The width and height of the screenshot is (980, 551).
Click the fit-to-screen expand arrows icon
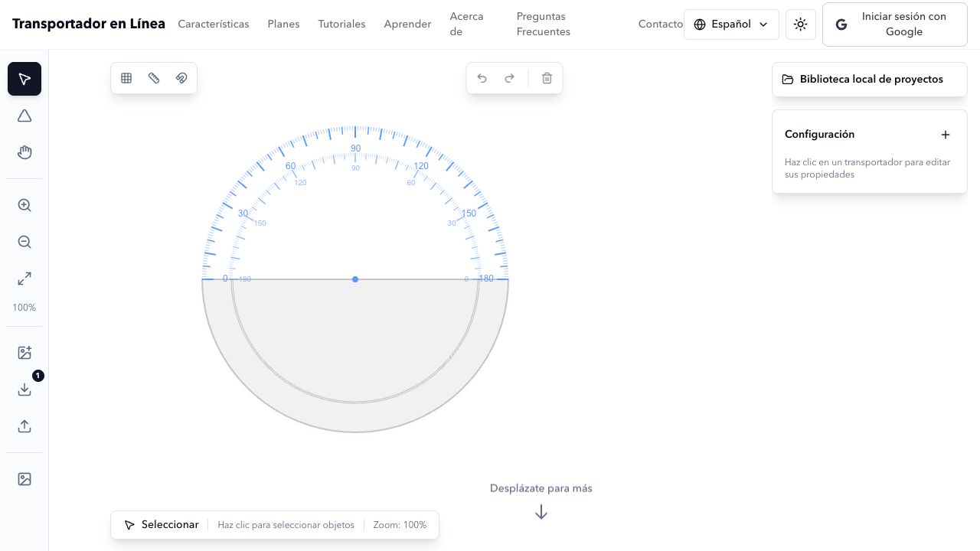24,279
